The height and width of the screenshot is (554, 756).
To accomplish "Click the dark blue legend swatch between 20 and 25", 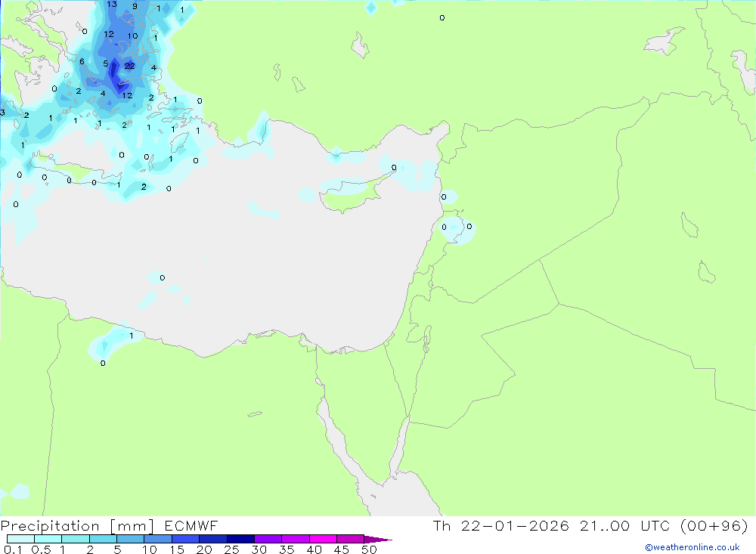I will tap(212, 539).
